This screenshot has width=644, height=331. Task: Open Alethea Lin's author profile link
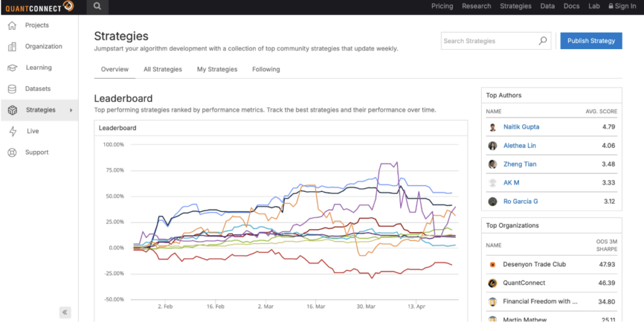pos(519,145)
